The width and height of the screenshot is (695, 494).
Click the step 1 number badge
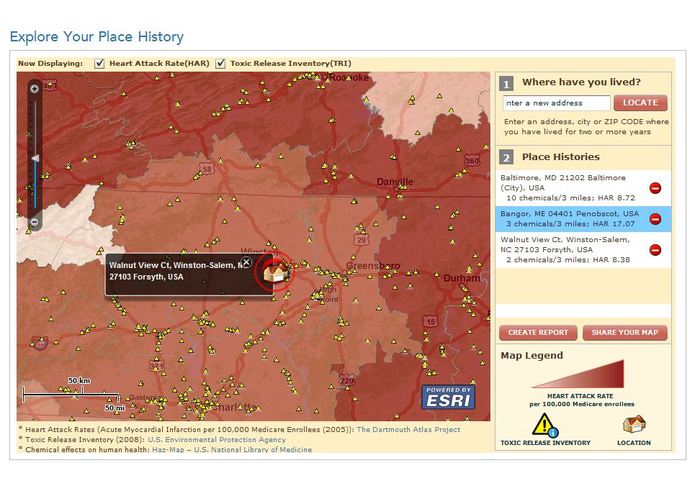[506, 83]
